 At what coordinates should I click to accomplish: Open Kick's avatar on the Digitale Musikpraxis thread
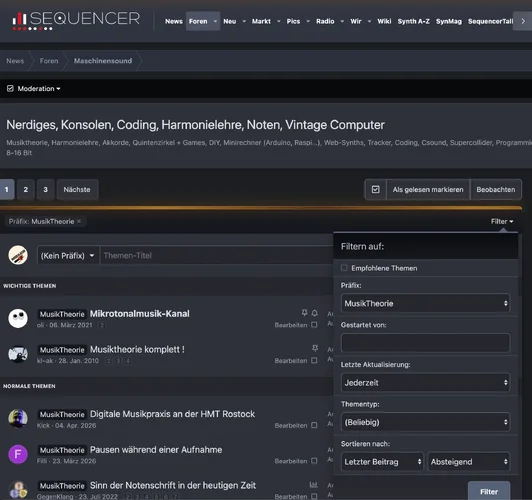[18, 419]
